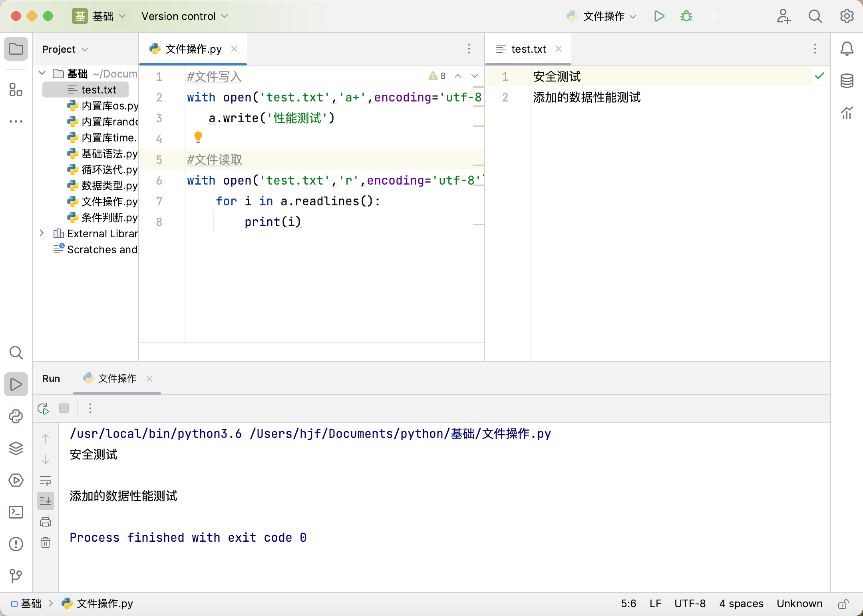Rerun 文件操作 in Run panel
Screen dimensions: 863x616
pyautogui.click(x=43, y=408)
